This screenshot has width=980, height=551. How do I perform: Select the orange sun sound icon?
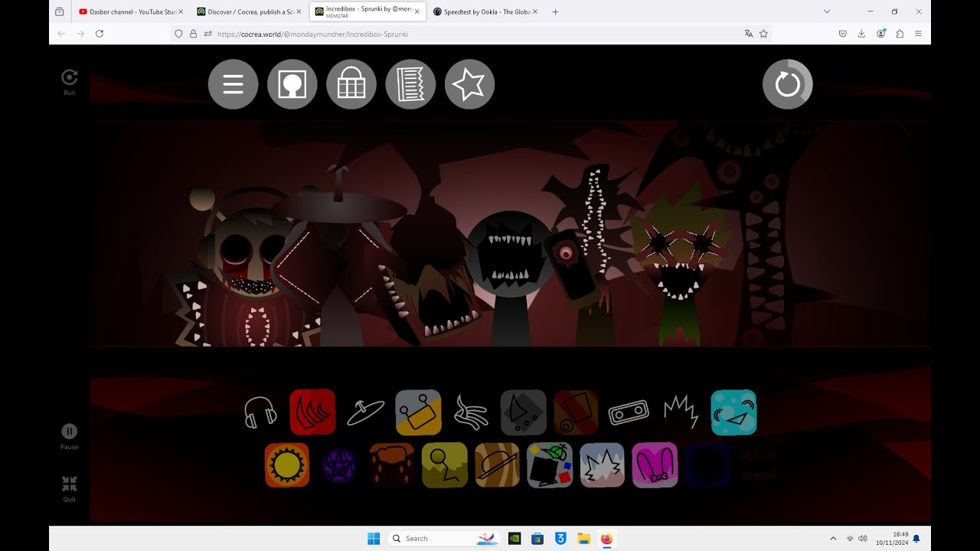287,465
